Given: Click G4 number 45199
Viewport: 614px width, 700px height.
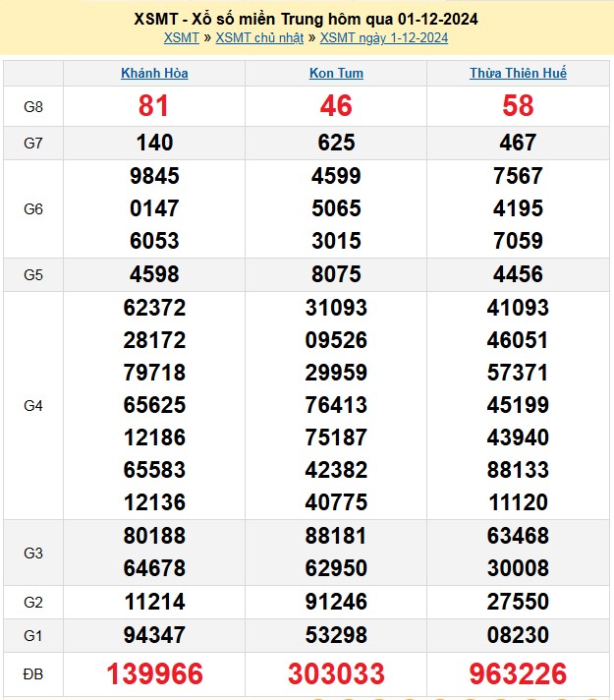Looking at the screenshot, I should click(518, 405).
